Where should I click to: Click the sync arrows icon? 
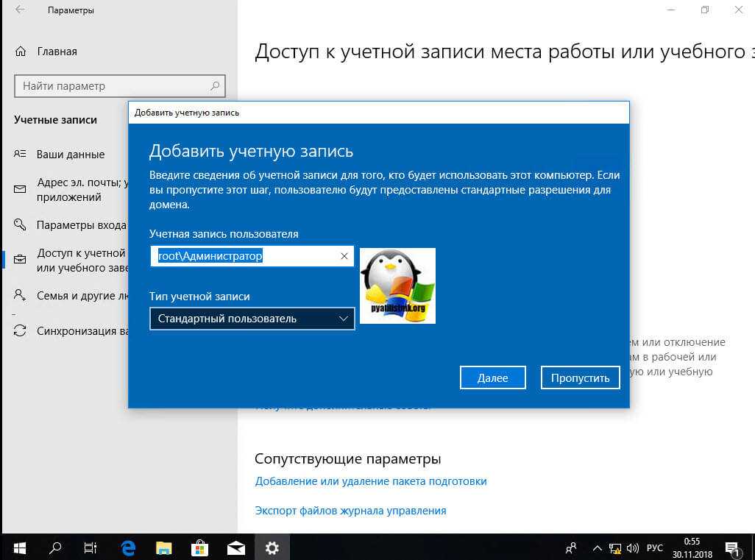tap(20, 331)
